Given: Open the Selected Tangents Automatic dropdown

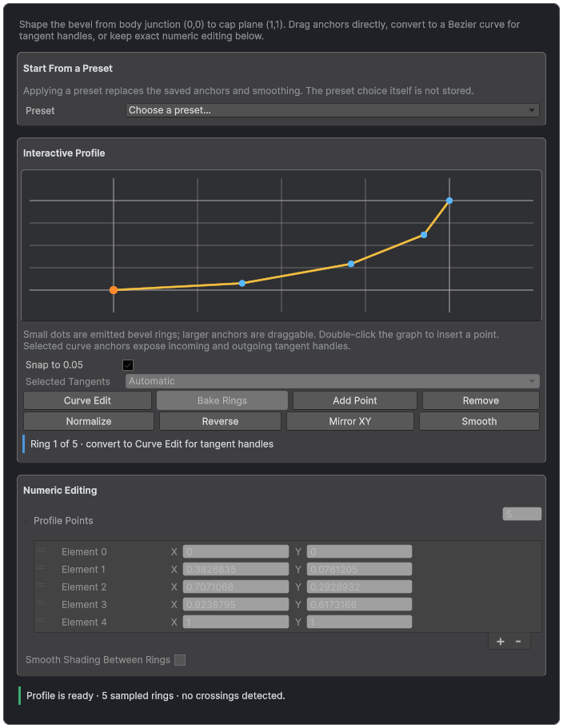Looking at the screenshot, I should [332, 381].
